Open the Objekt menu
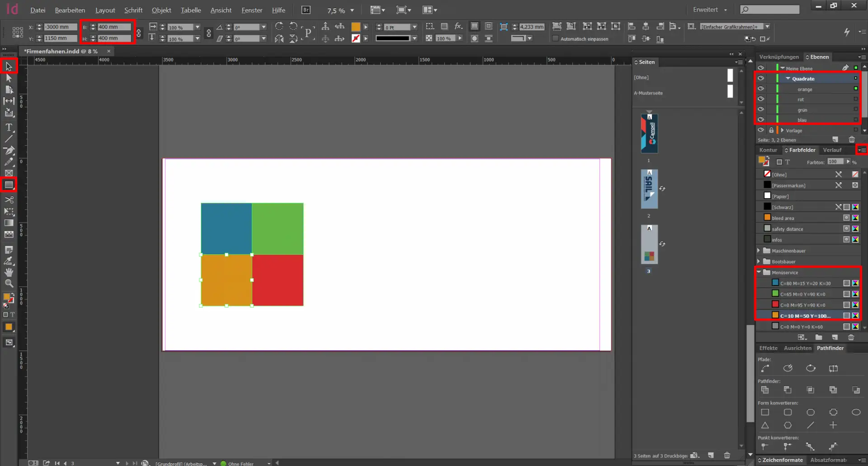 click(x=161, y=10)
